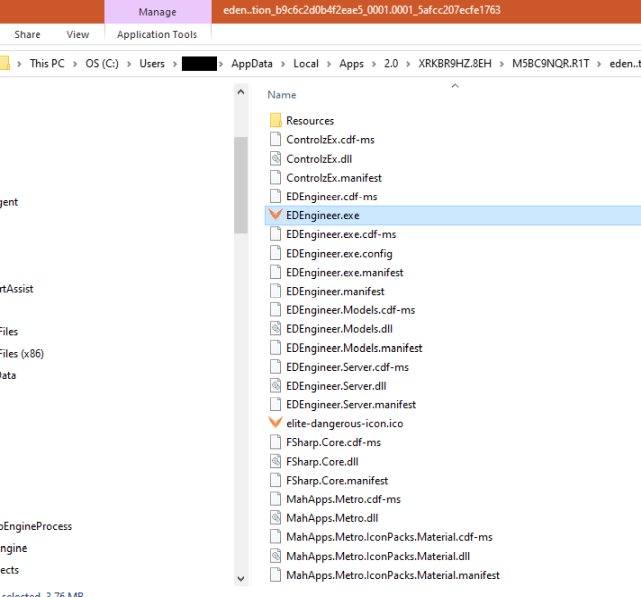This screenshot has width=641, height=597.
Task: Open the Share ribbon tab
Action: (27, 34)
